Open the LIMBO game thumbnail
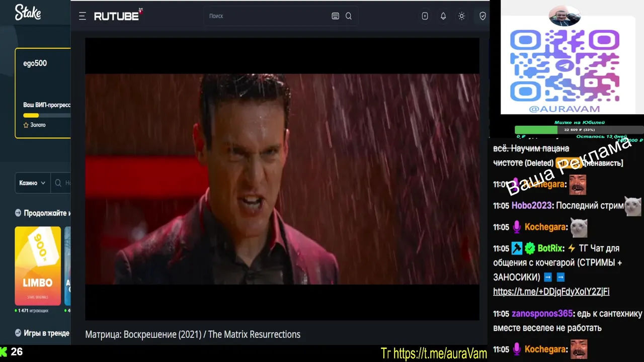Viewport: 644px width, 362px height. pyautogui.click(x=38, y=265)
